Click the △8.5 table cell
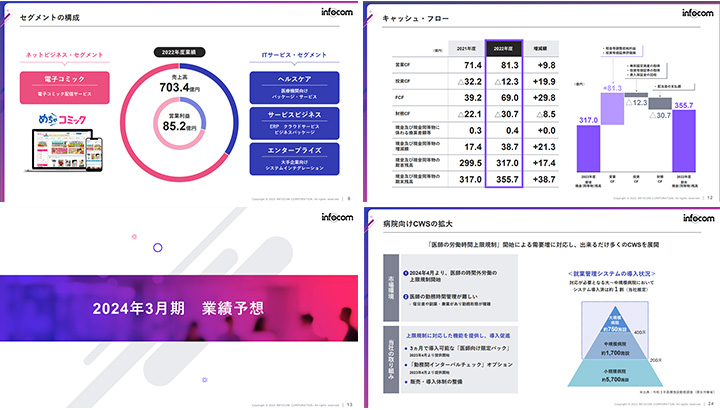 [546, 114]
